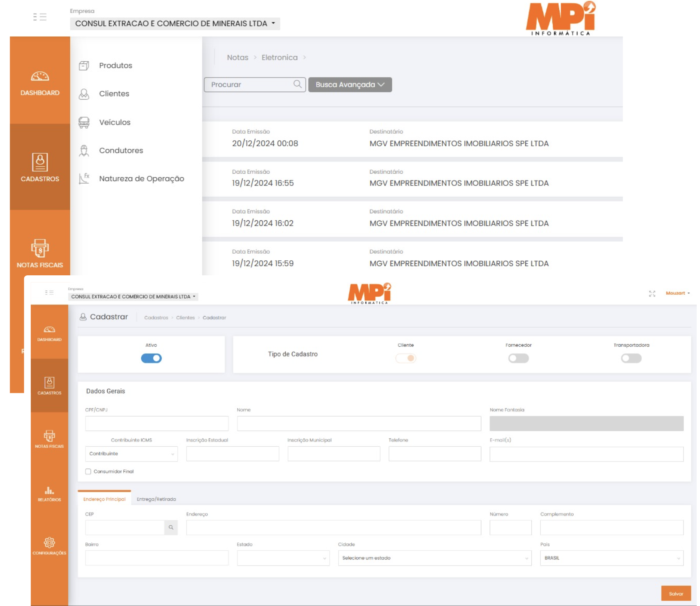
Task: Click the Veículos bus icon
Action: click(84, 122)
